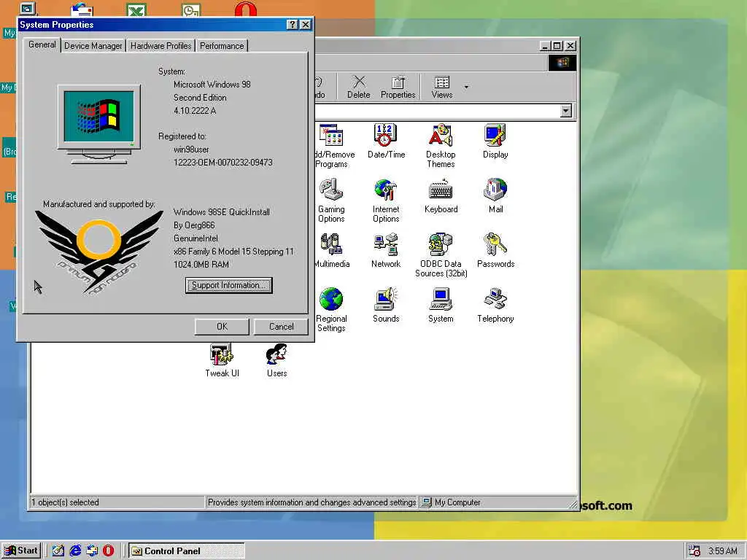Expand the Views dropdown arrow
Image resolution: width=747 pixels, height=560 pixels.
[x=466, y=87]
